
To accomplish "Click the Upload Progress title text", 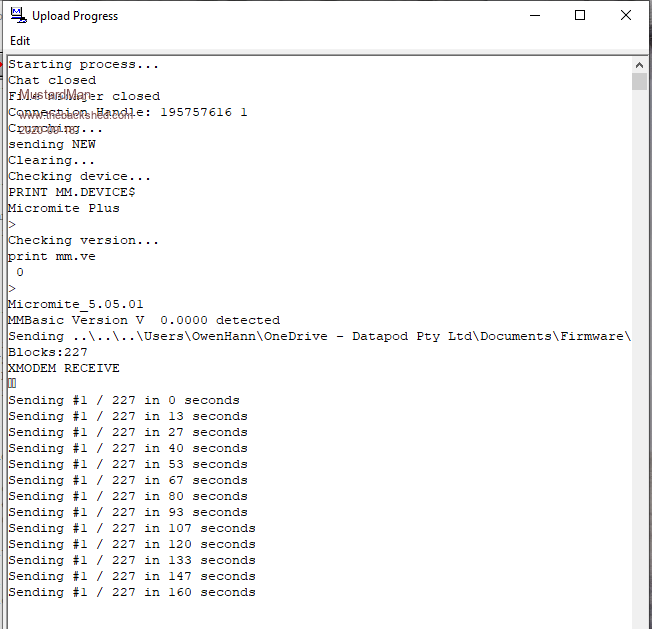I will tap(75, 16).
